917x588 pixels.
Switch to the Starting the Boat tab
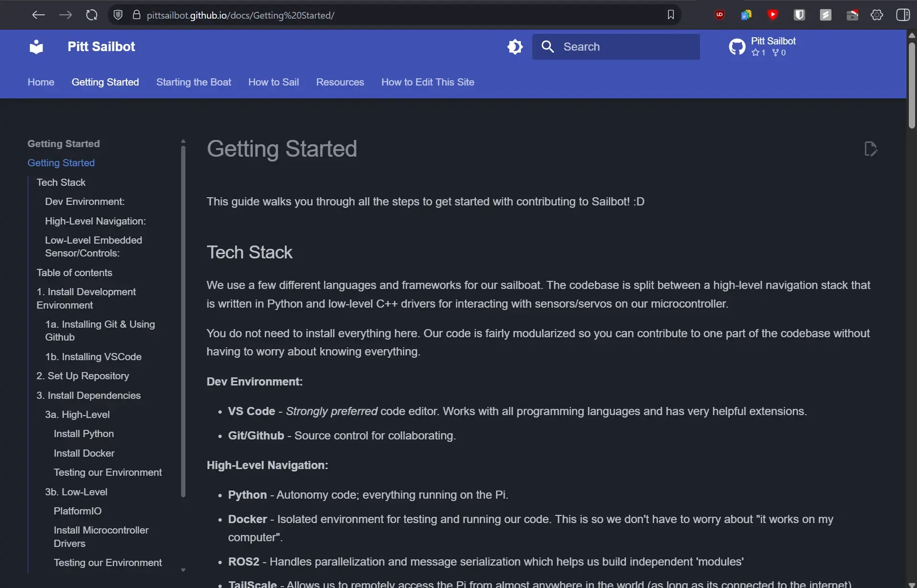[x=194, y=82]
